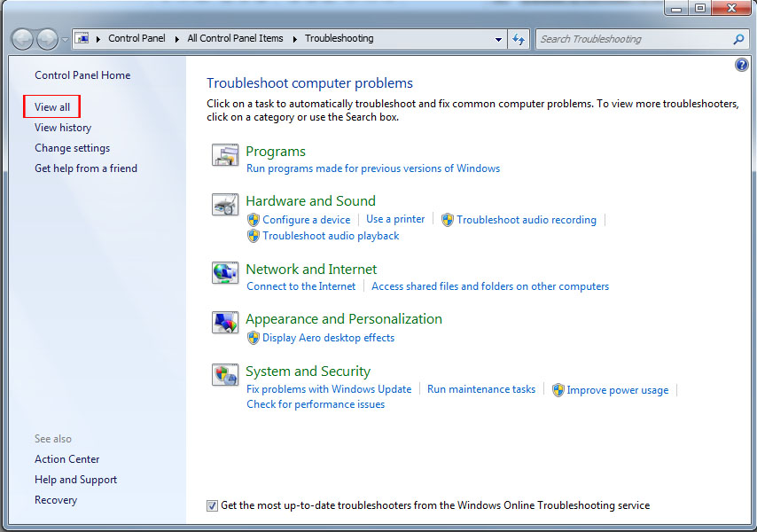
Task: Open Troubleshoot audio playback
Action: pos(331,236)
